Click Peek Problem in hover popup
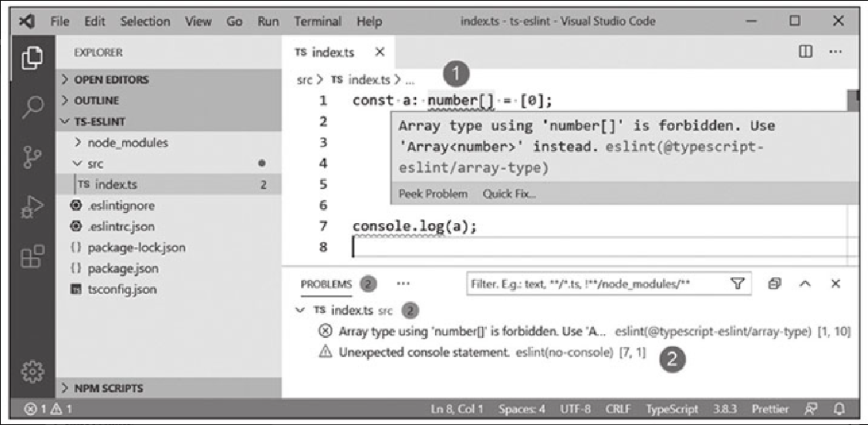The image size is (868, 425). click(x=433, y=194)
